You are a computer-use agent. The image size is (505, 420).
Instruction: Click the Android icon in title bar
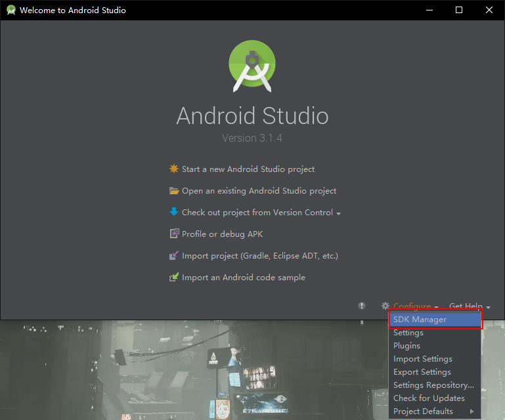[11, 10]
